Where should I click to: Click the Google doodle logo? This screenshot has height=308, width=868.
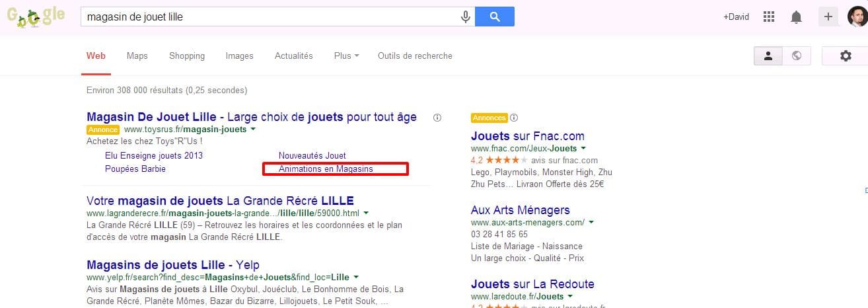[x=36, y=17]
